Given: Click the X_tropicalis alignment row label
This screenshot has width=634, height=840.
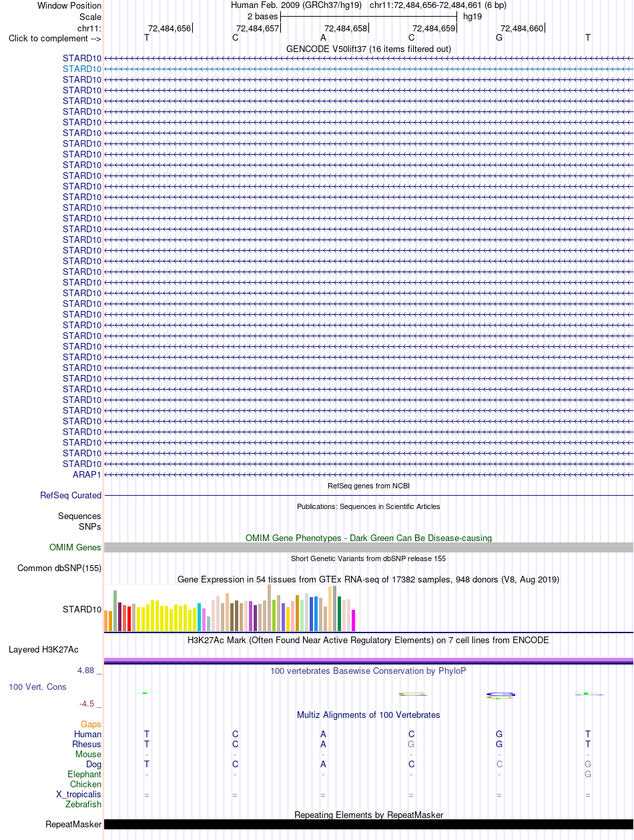Looking at the screenshot, I should coord(79,795).
